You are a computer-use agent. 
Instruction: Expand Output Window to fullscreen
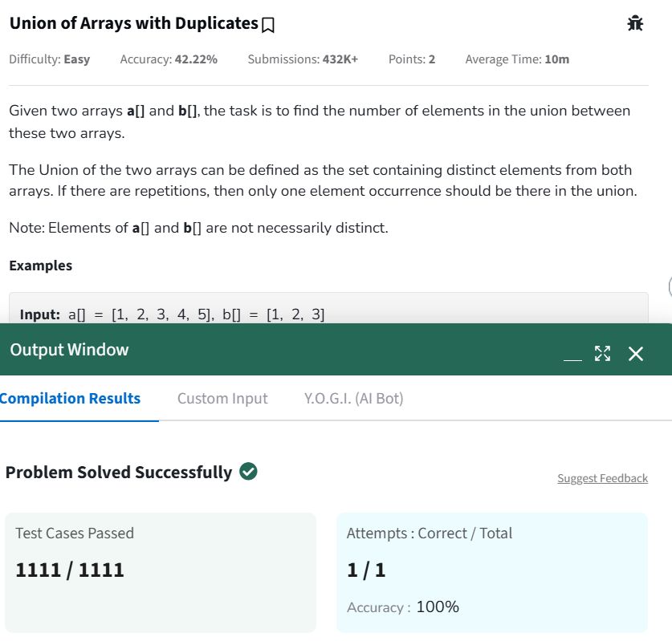click(602, 354)
